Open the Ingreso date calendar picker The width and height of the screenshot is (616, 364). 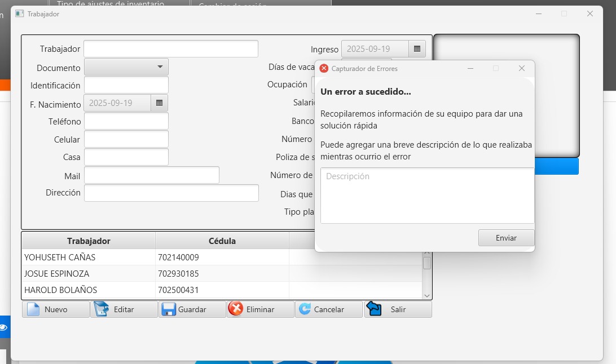(x=417, y=49)
